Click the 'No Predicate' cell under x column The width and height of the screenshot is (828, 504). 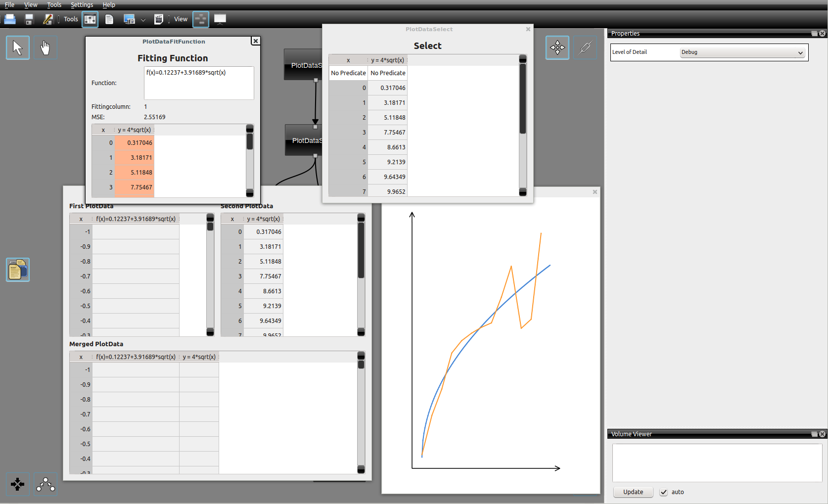pos(348,73)
